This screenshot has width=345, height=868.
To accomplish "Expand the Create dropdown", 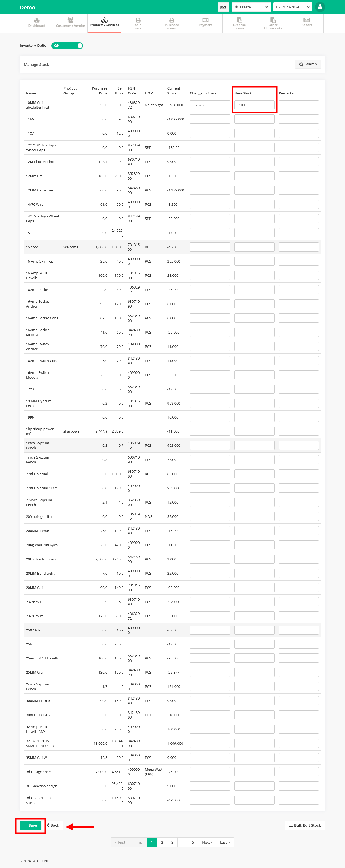I will 251,7.
